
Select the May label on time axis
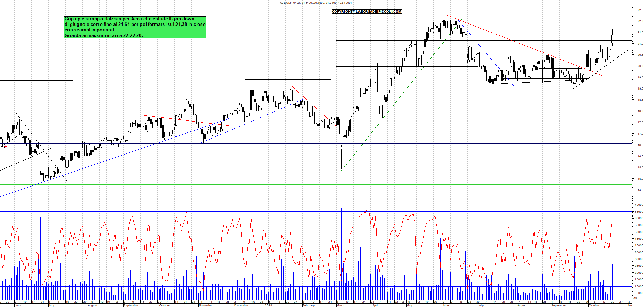[409, 305]
